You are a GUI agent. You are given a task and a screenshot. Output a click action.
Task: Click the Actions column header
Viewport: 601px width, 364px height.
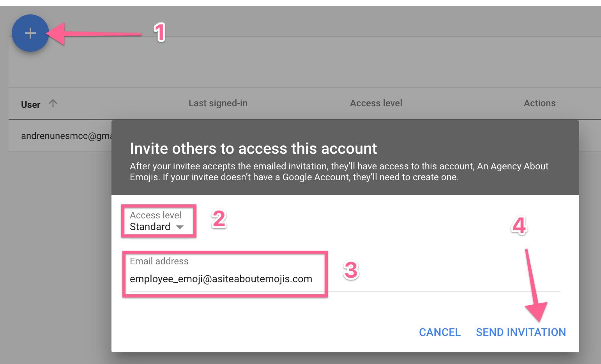[x=539, y=103]
